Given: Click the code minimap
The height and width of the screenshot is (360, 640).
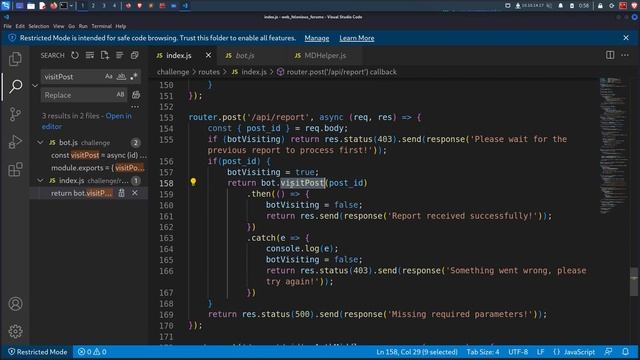Looking at the screenshot, I should (x=613, y=145).
